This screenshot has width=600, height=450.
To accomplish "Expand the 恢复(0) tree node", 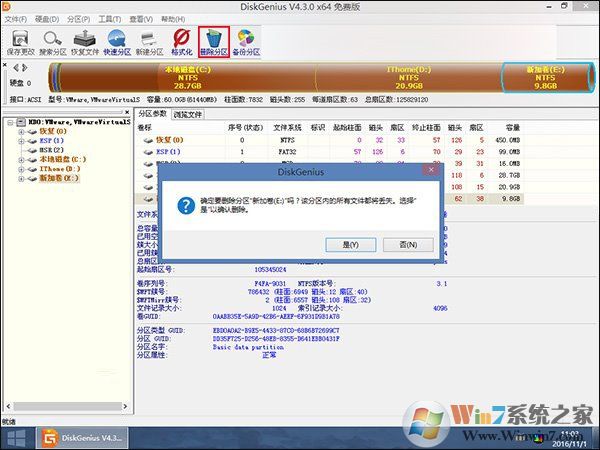I will click(20, 132).
